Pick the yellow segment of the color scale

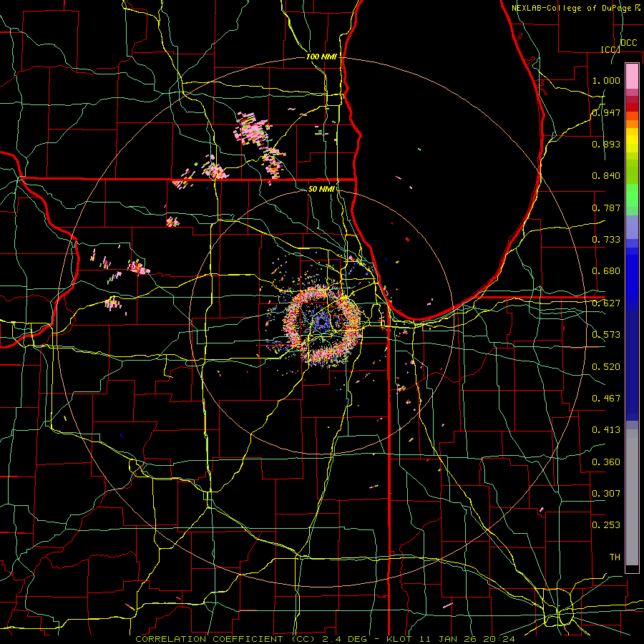632,140
